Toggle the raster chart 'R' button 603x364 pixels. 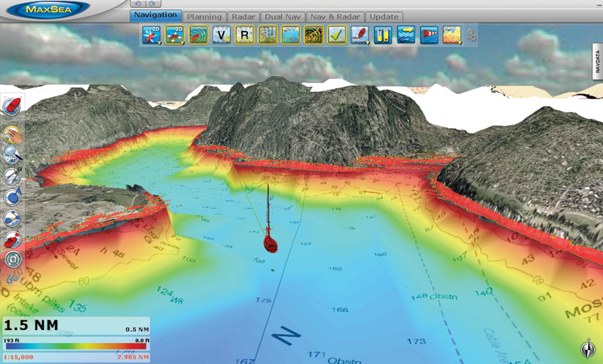pos(244,35)
